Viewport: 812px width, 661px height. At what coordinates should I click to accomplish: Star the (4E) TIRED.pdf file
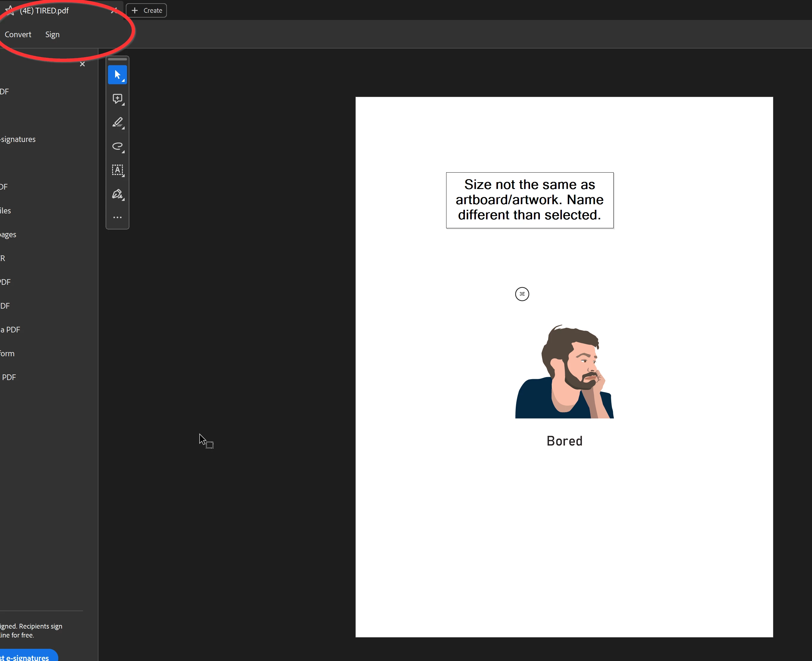pos(9,11)
